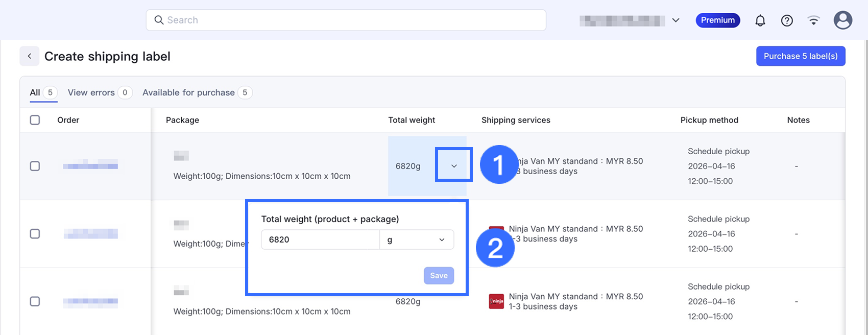Open the help question mark icon
868x335 pixels.
(x=787, y=20)
